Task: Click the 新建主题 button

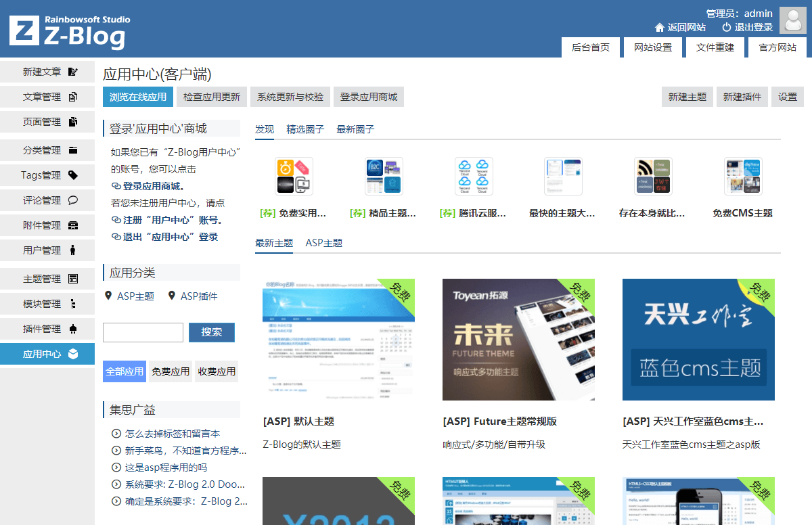Action: (x=687, y=97)
